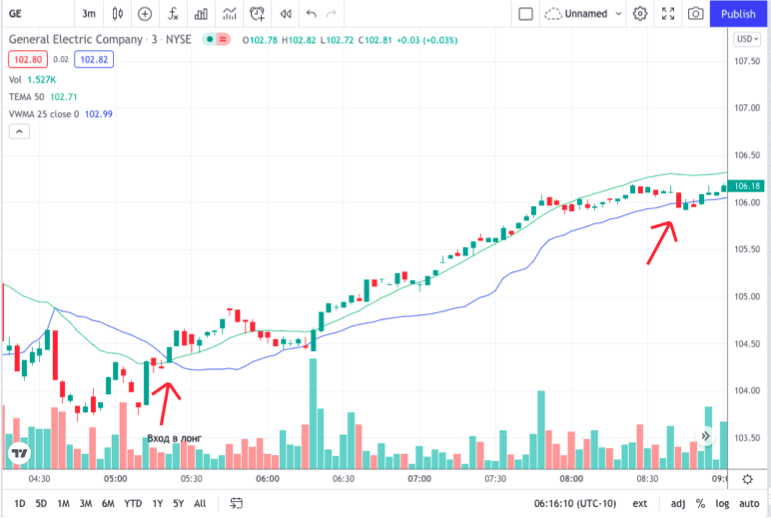Open the financials bar chart icon
Screen dimensions: 771x518
click(x=202, y=14)
